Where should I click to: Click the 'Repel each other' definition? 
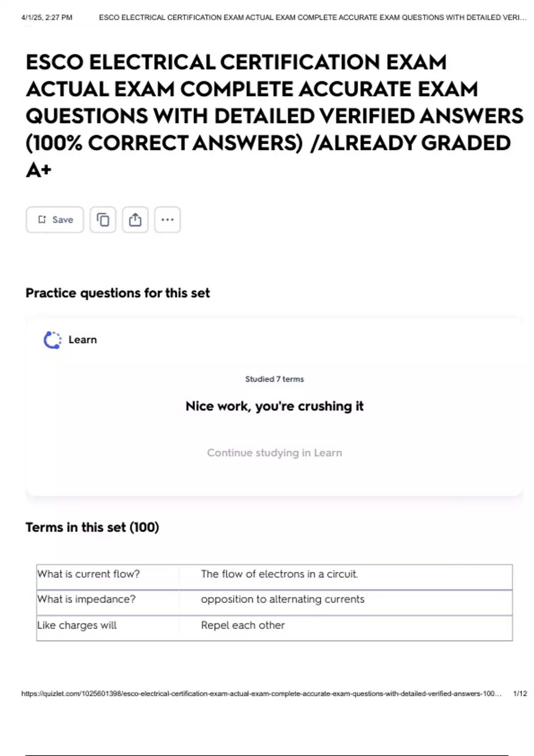click(243, 625)
